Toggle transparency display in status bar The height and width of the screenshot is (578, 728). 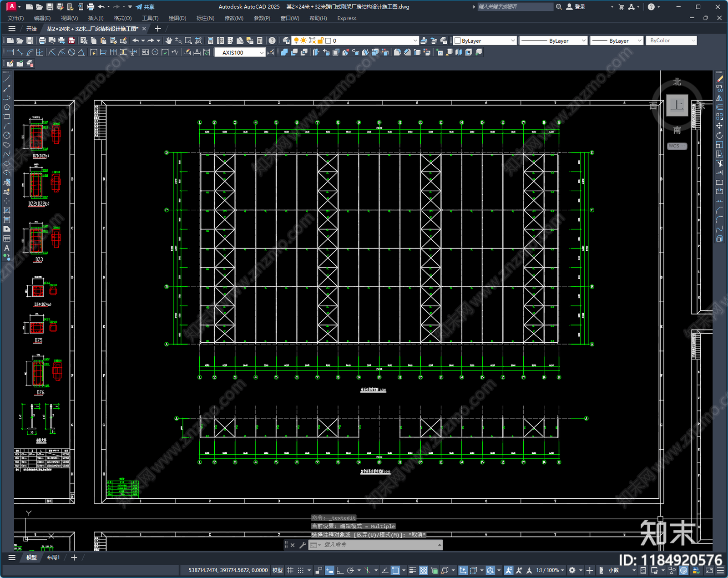click(424, 570)
